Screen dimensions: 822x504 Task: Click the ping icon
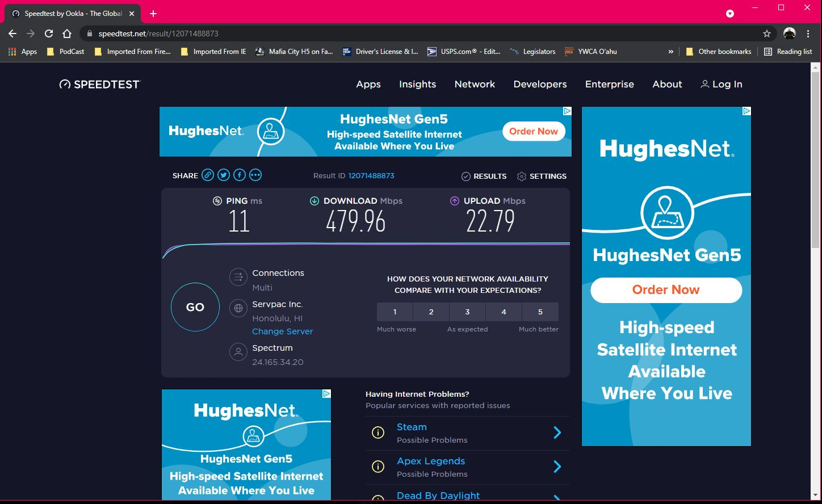(217, 201)
